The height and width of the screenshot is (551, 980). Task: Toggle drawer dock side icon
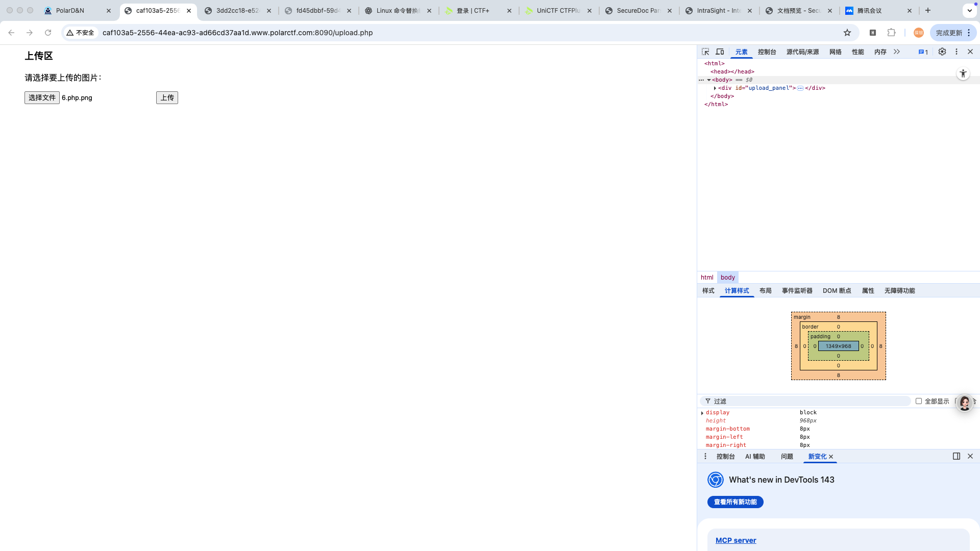pos(957,456)
